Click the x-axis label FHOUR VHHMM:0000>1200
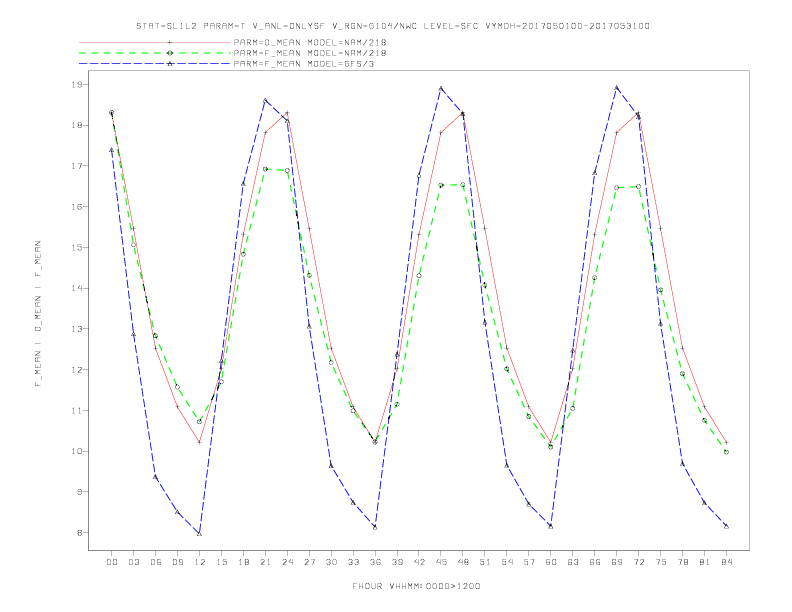Screen dimensions: 792x612 pyautogui.click(x=416, y=586)
